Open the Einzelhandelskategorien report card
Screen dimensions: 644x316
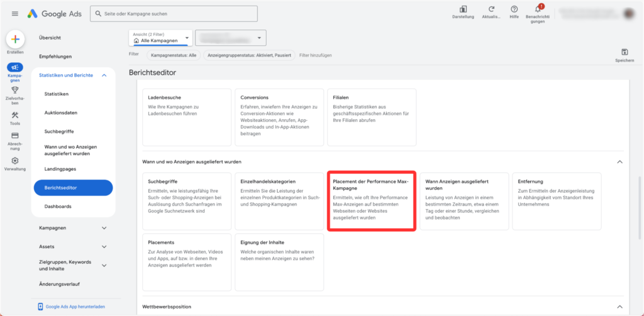coord(279,201)
